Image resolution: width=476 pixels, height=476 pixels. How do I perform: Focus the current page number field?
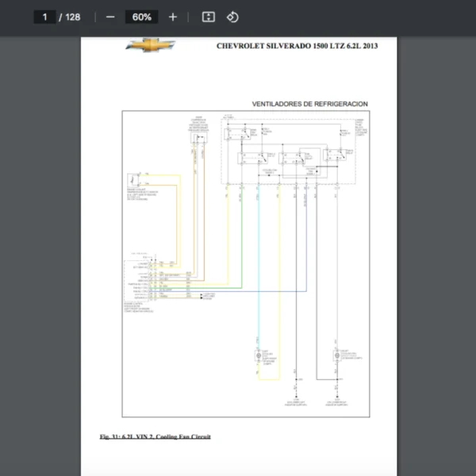coord(45,17)
